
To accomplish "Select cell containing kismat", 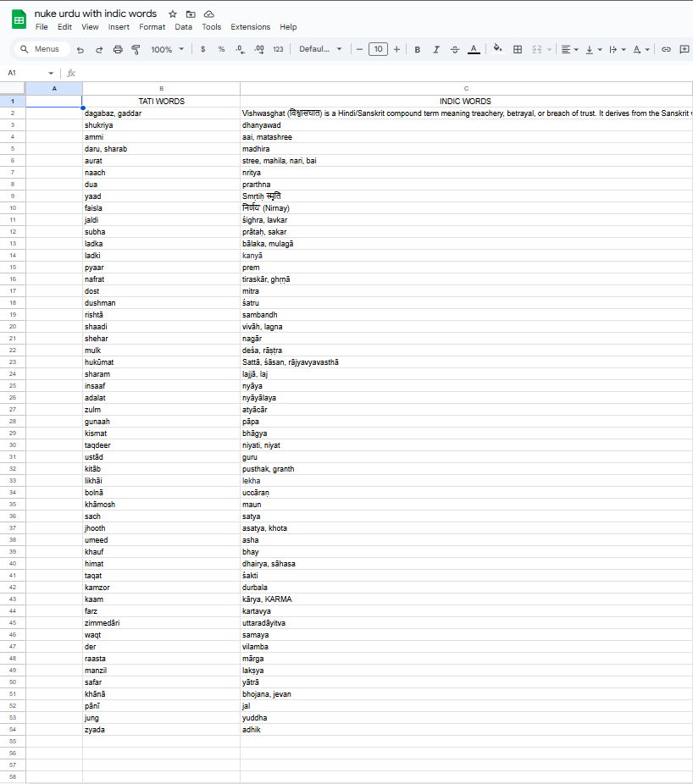I will [161, 433].
